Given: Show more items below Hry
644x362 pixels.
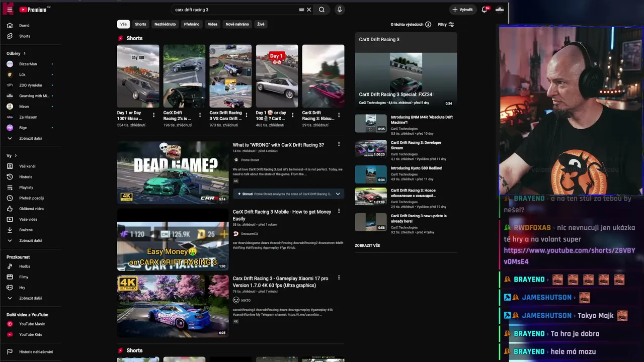Looking at the screenshot, I should [x=31, y=298].
